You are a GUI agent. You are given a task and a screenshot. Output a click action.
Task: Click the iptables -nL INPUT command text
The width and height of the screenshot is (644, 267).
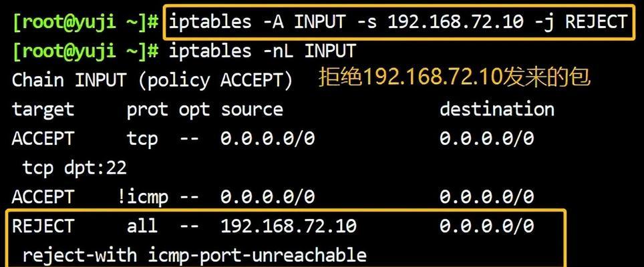[x=262, y=51]
